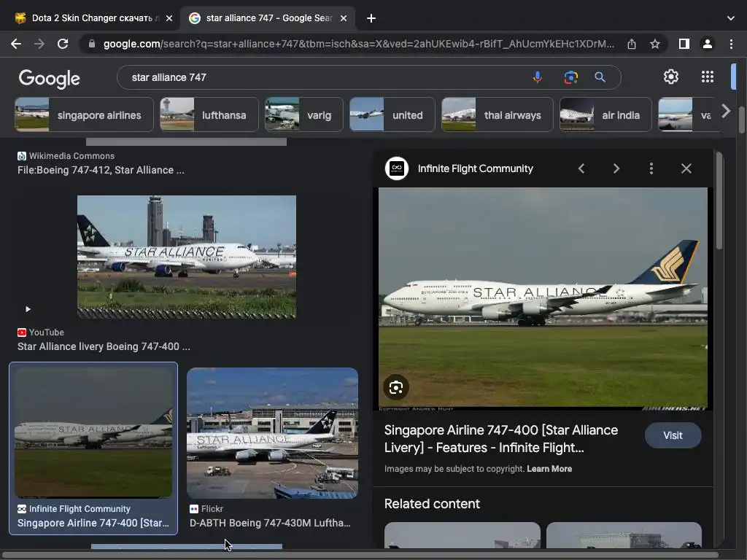Show the previous image in preview panel
Viewport: 747px width, 560px height.
581,168
